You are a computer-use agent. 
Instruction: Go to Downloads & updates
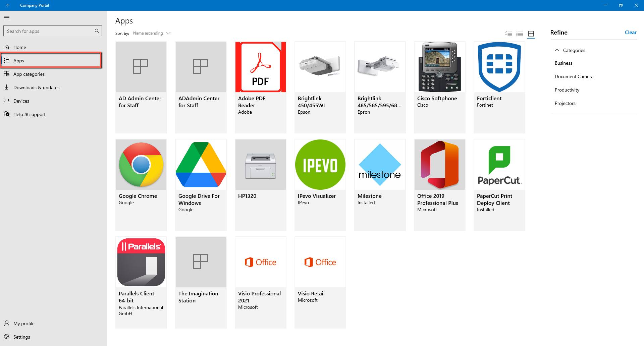[36, 88]
